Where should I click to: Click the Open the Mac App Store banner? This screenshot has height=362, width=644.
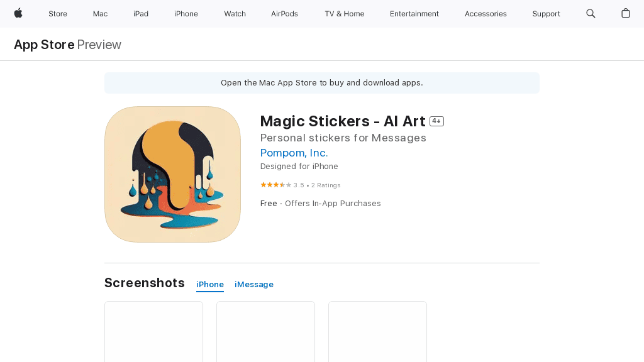pyautogui.click(x=321, y=82)
